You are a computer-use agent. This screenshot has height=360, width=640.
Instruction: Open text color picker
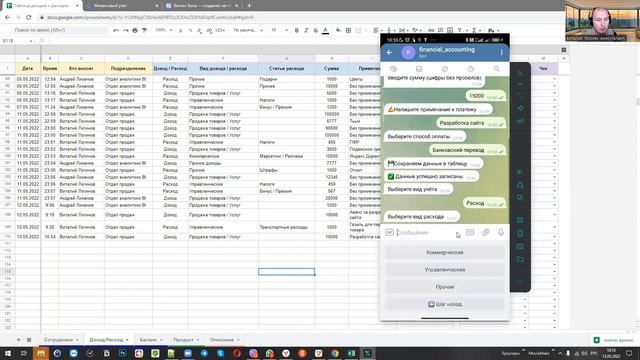click(325, 30)
